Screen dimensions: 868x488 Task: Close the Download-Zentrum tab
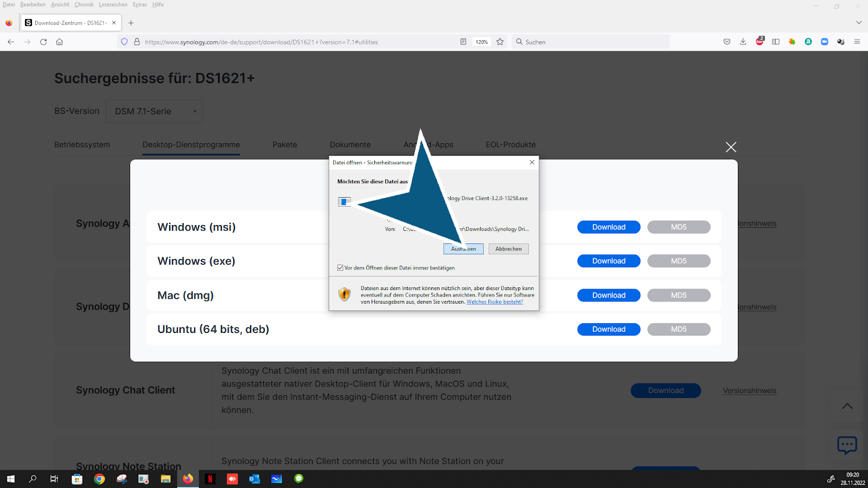click(114, 23)
